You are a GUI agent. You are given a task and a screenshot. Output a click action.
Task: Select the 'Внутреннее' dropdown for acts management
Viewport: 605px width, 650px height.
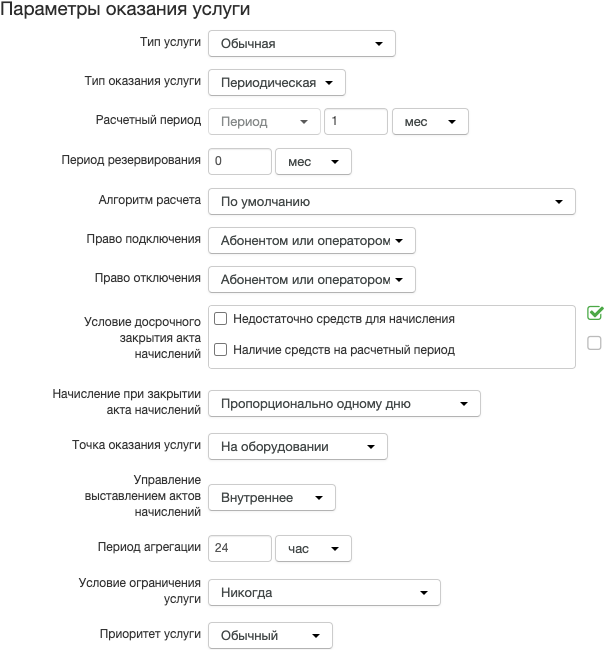click(x=272, y=497)
